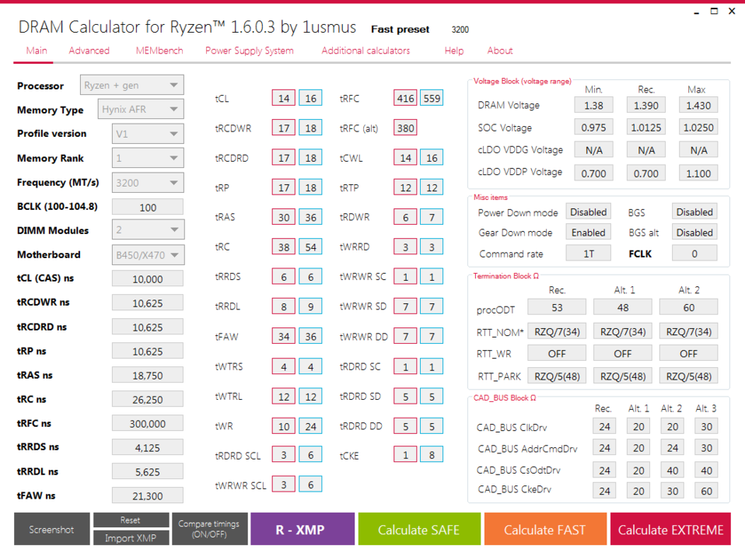Click the FCLK value field
Screen dimensions: 745x560
click(694, 254)
